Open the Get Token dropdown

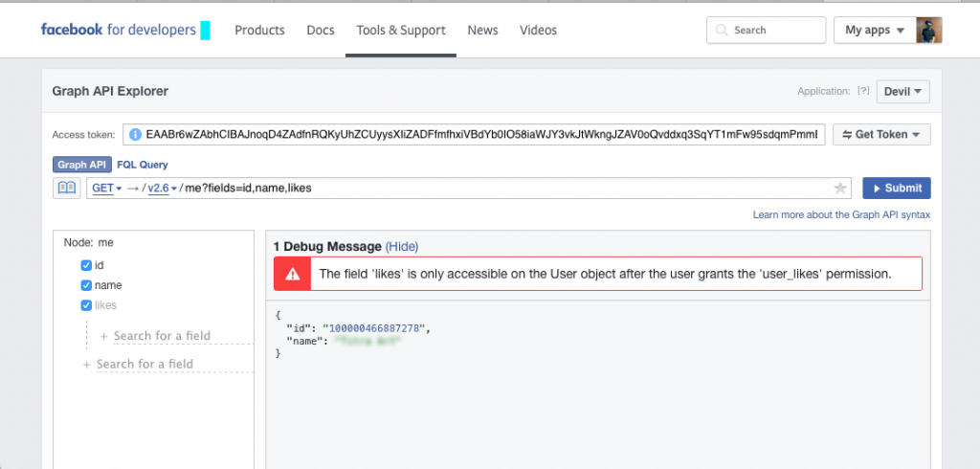[881, 134]
